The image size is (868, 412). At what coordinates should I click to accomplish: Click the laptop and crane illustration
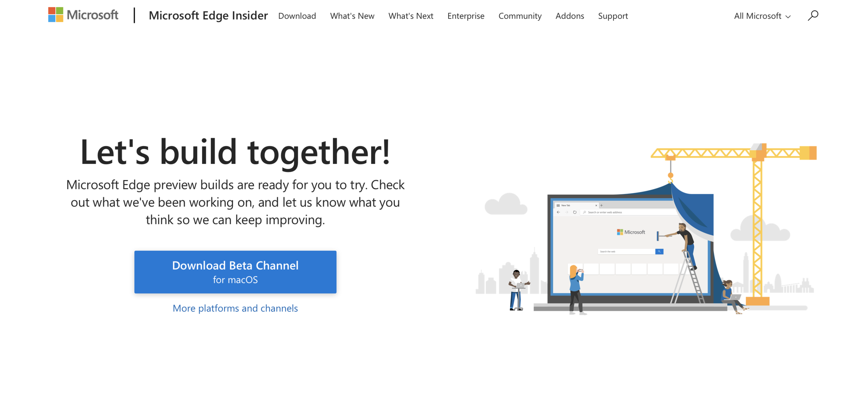click(646, 229)
